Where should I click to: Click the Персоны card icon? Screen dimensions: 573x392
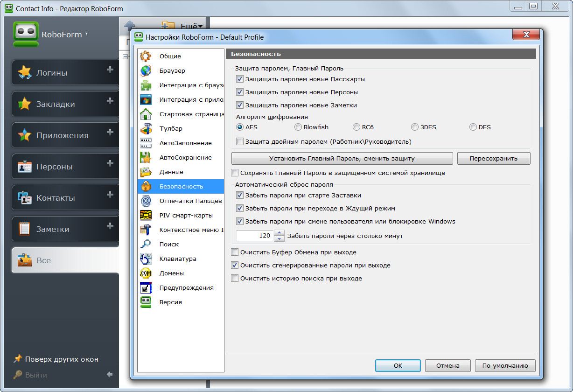(x=24, y=166)
